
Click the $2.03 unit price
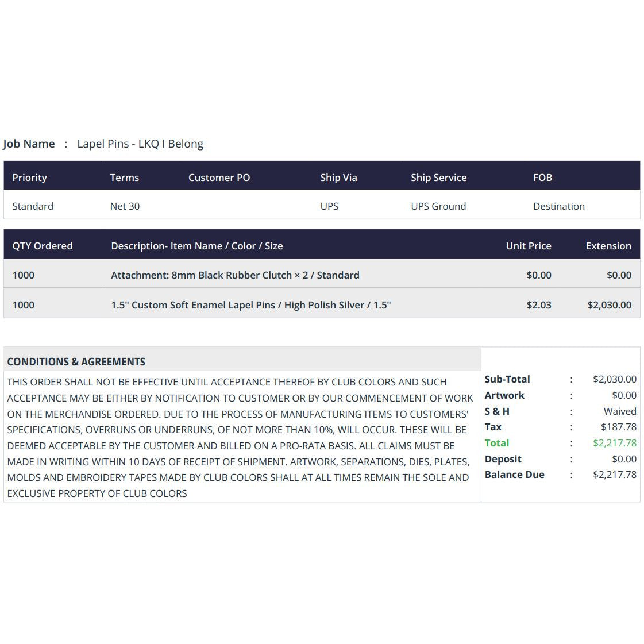[x=539, y=305]
